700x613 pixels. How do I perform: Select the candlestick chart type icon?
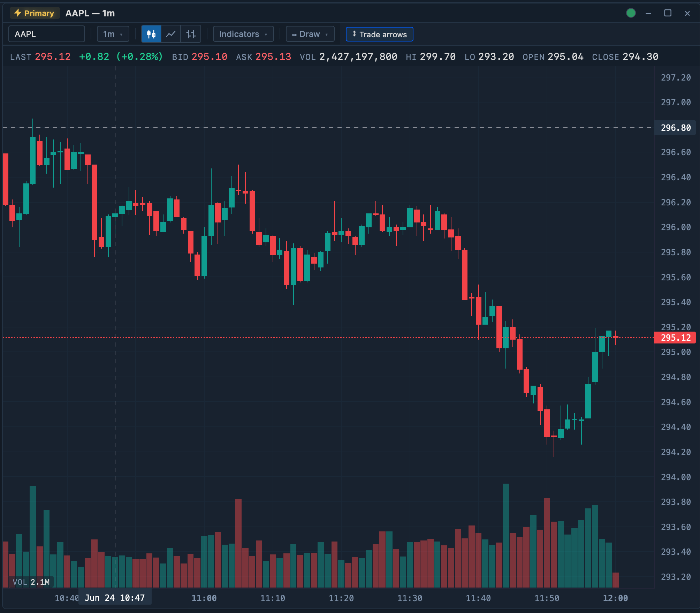pos(151,34)
